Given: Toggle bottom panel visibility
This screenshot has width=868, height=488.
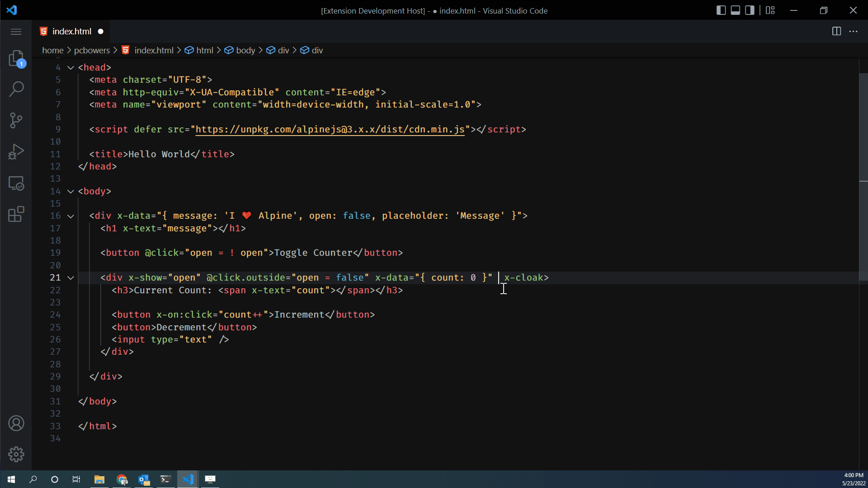Looking at the screenshot, I should 736,10.
